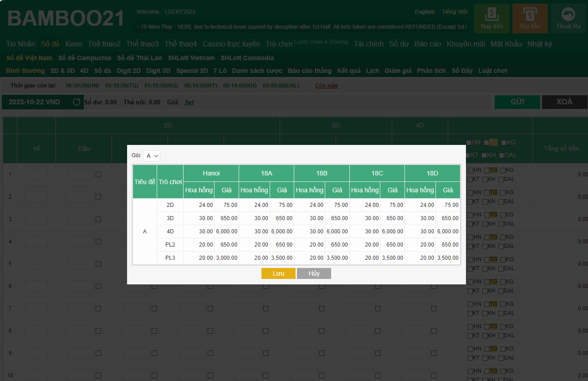The image size is (588, 381).
Task: Toggle the header KG checkbox
Action: point(504,142)
